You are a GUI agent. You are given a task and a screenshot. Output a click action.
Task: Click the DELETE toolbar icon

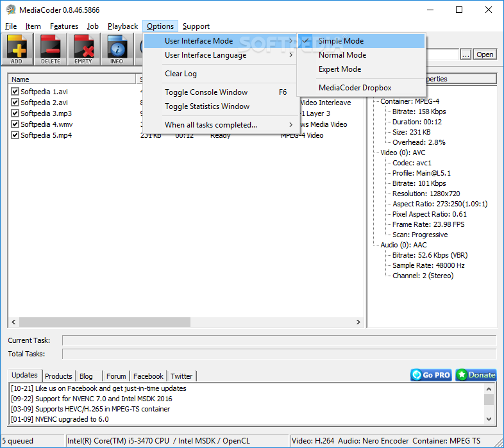[51, 49]
